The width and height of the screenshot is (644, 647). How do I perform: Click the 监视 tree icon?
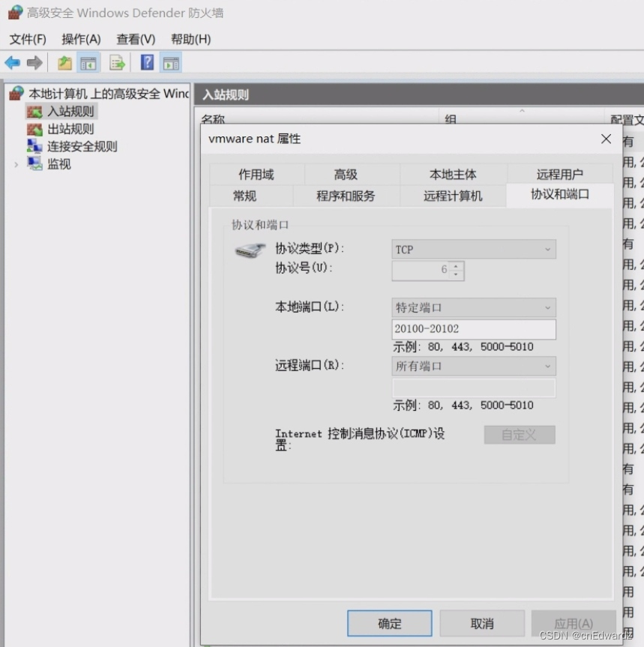34,164
